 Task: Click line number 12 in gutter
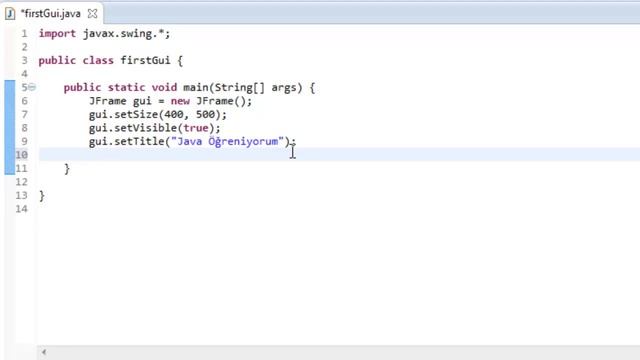tap(22, 182)
